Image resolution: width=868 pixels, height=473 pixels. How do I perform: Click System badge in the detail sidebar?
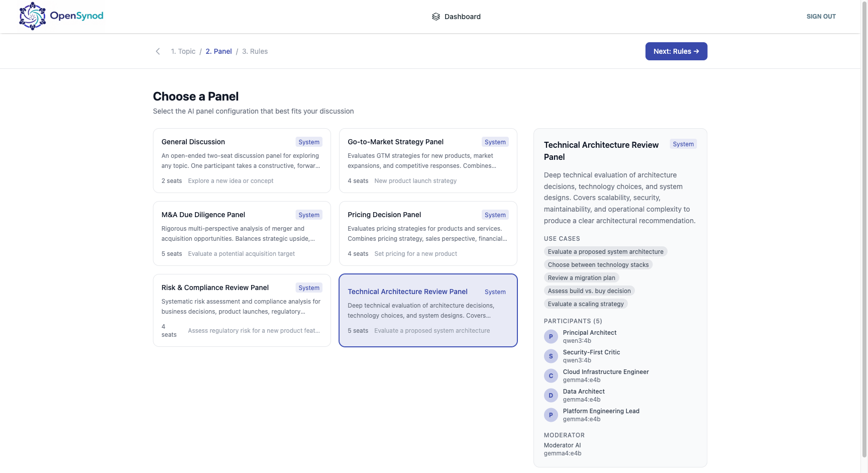point(683,144)
